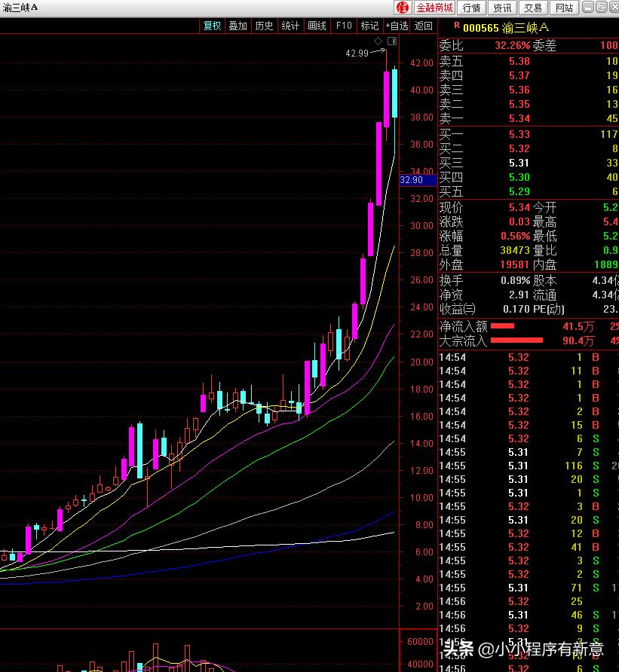Click 叠加 to overlay another stock
The image size is (619, 672).
click(x=238, y=26)
